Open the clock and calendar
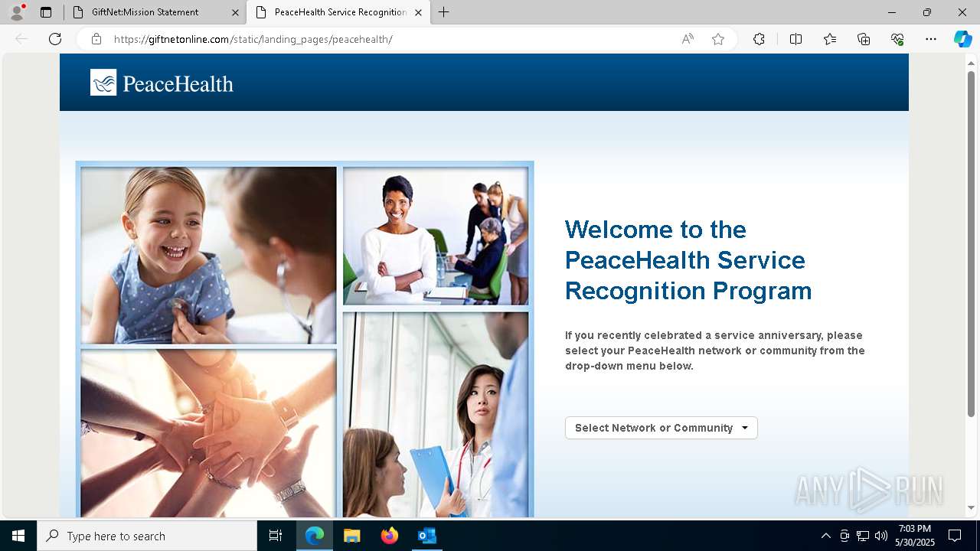Screen dimensions: 980x551 tap(915, 536)
